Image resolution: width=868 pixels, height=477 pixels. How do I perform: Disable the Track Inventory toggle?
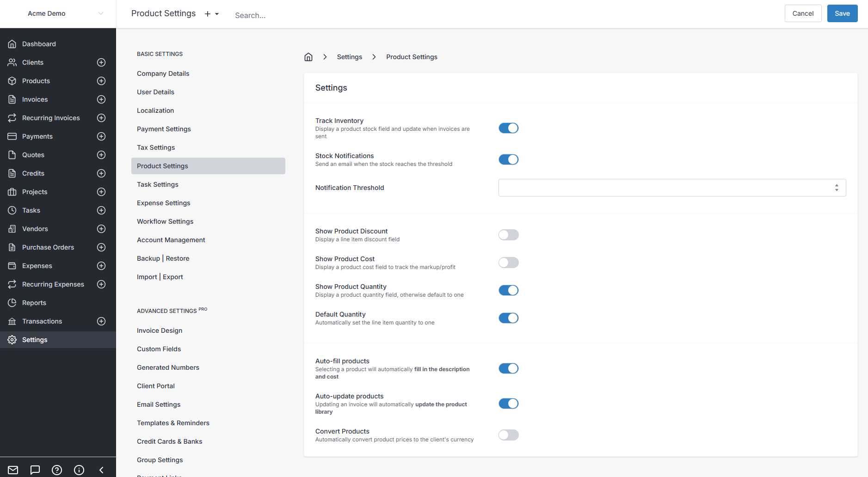[x=508, y=128]
